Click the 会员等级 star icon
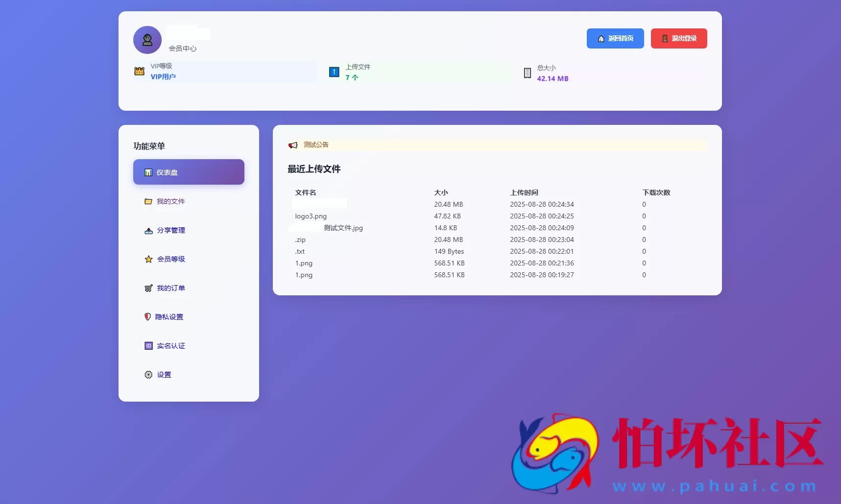 click(x=148, y=259)
